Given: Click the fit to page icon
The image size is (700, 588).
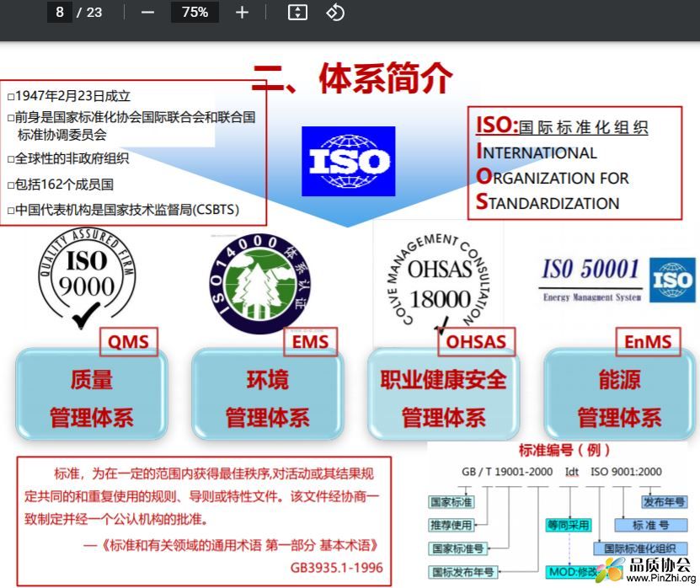Looking at the screenshot, I should (x=297, y=13).
